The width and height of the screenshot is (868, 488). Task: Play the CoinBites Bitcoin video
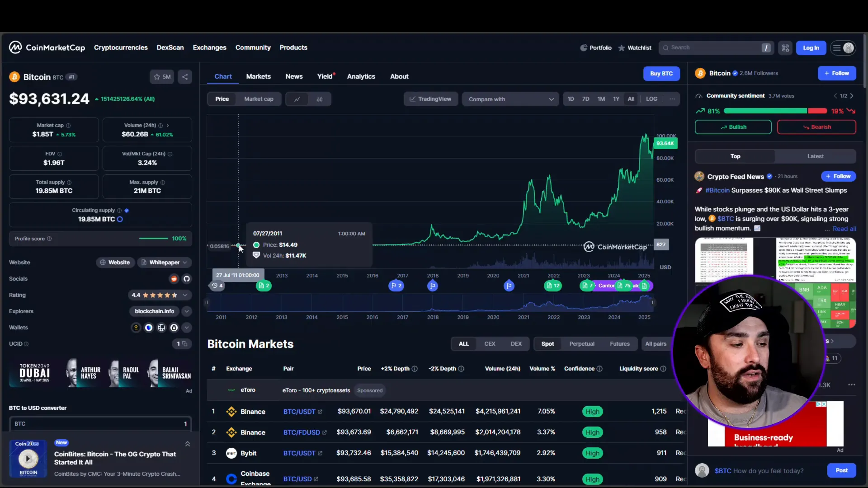[x=28, y=459]
